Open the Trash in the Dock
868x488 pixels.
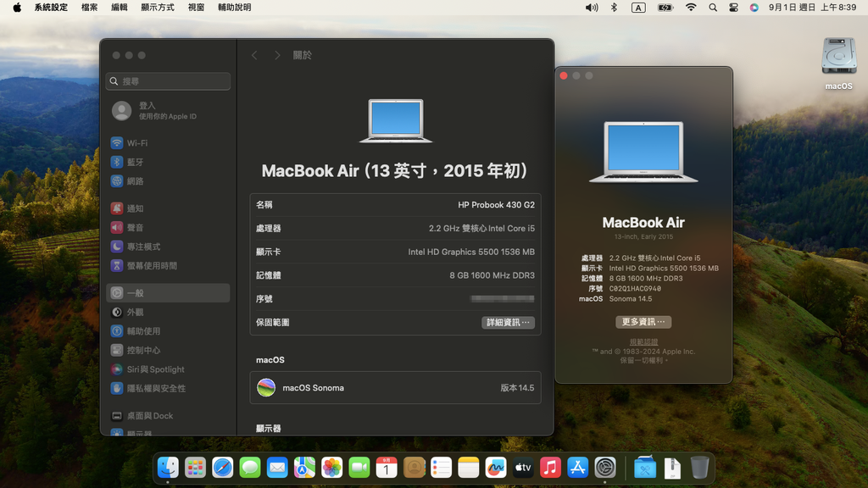699,468
